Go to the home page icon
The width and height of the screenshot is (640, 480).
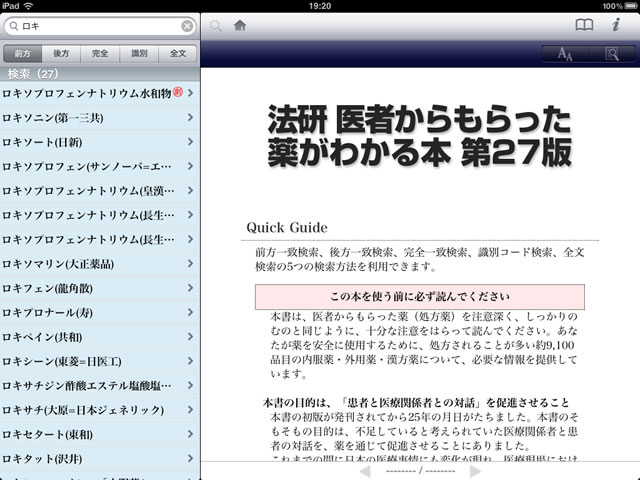pyautogui.click(x=240, y=26)
